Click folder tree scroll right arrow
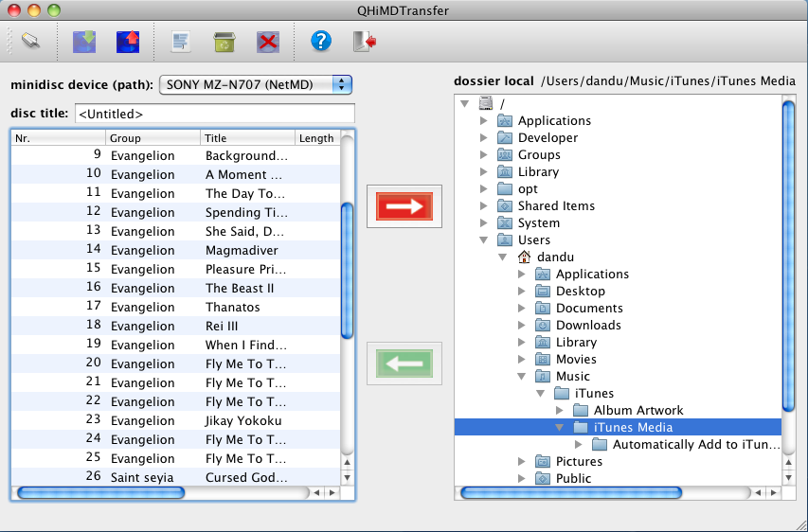The width and height of the screenshot is (808, 532). (774, 493)
